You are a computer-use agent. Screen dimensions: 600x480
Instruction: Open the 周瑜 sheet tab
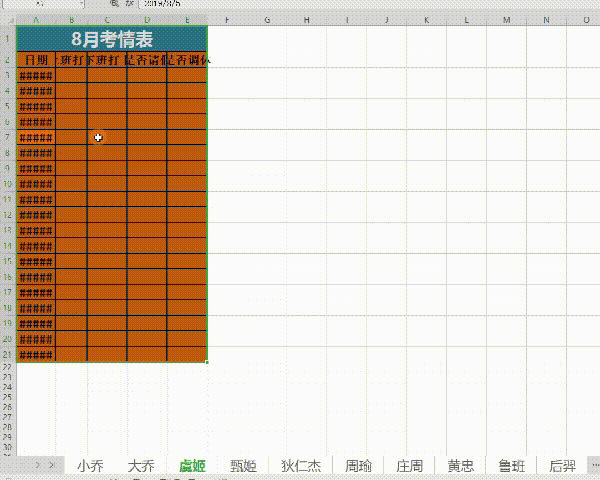[358, 466]
